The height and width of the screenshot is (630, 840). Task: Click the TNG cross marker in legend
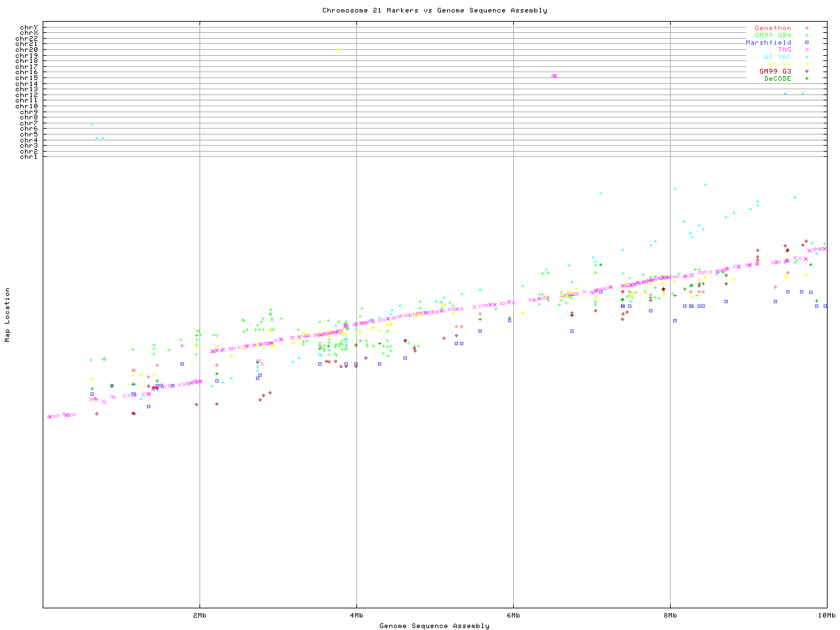coord(807,50)
